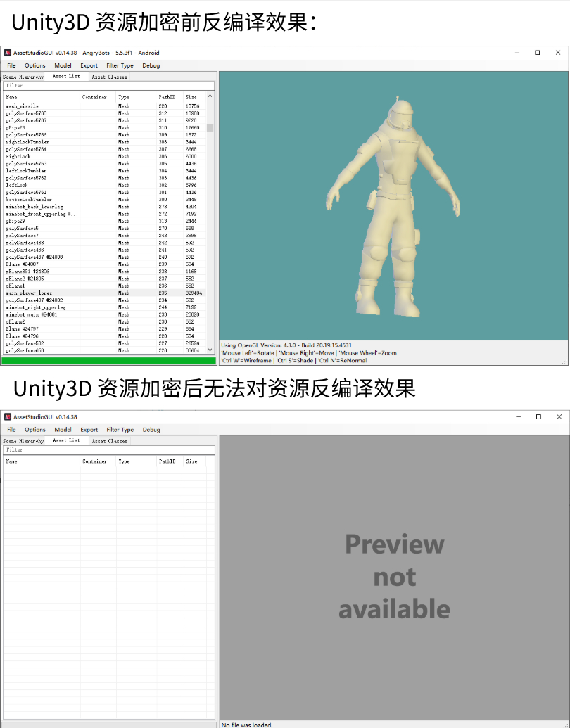Click the asset list scroll-up arrow
Image resolution: width=570 pixels, height=728 pixels.
(210, 96)
